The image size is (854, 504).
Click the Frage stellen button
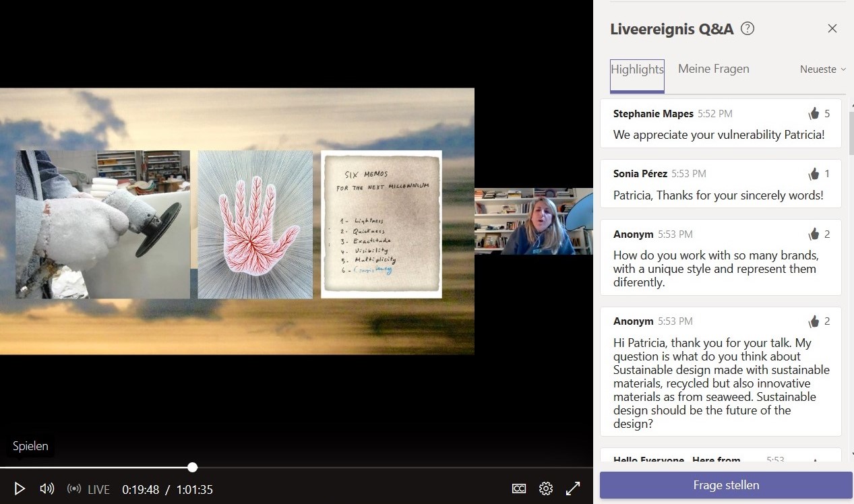pyautogui.click(x=726, y=485)
